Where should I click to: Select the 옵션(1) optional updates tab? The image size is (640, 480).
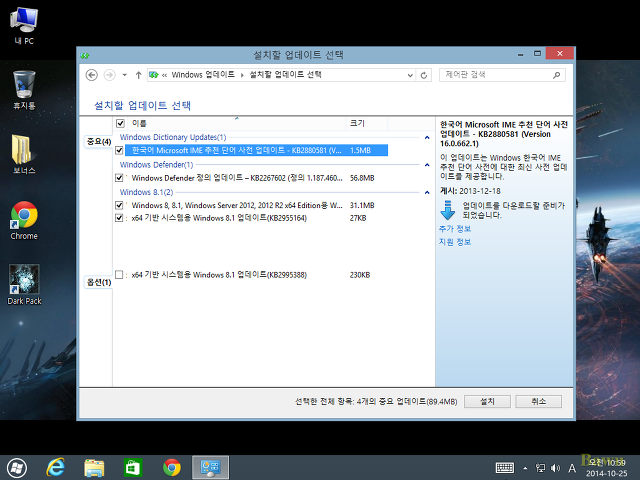[x=99, y=282]
